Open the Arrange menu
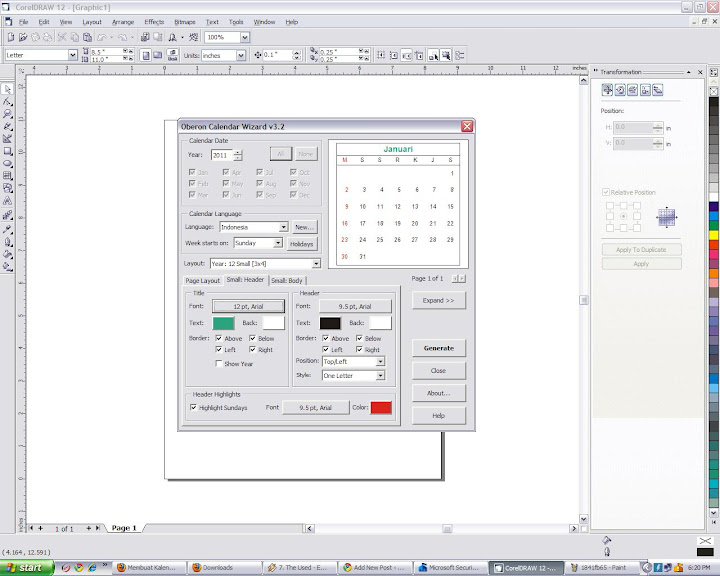Screen dimensions: 720x576 pos(123,22)
